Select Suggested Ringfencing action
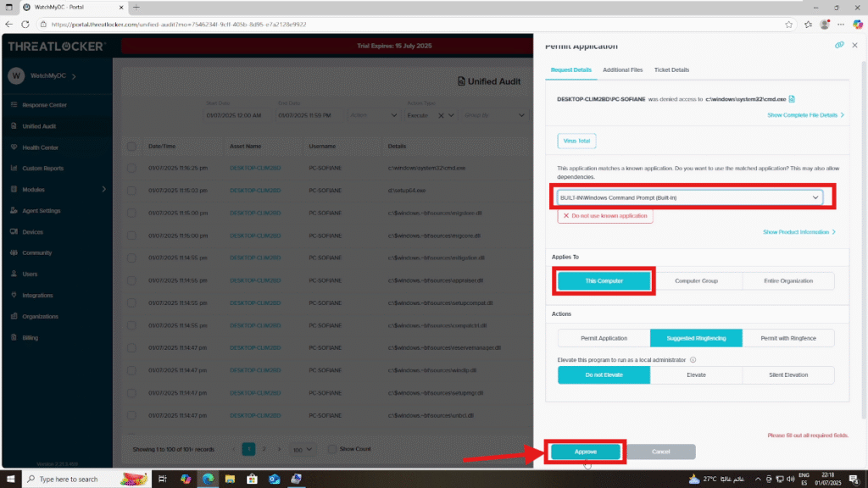The height and width of the screenshot is (488, 868). (696, 338)
